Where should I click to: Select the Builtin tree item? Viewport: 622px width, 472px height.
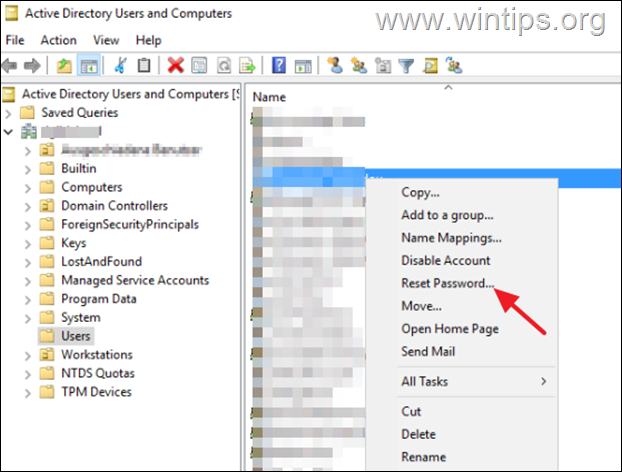point(79,169)
